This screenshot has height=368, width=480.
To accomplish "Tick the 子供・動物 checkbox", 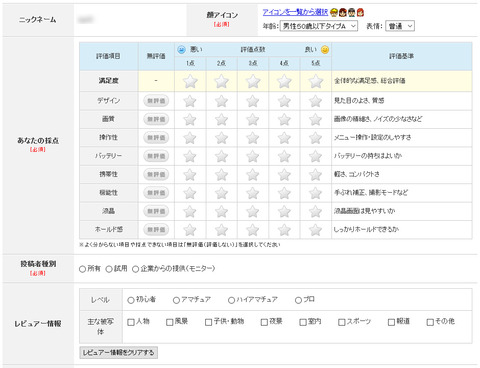I will [x=209, y=322].
